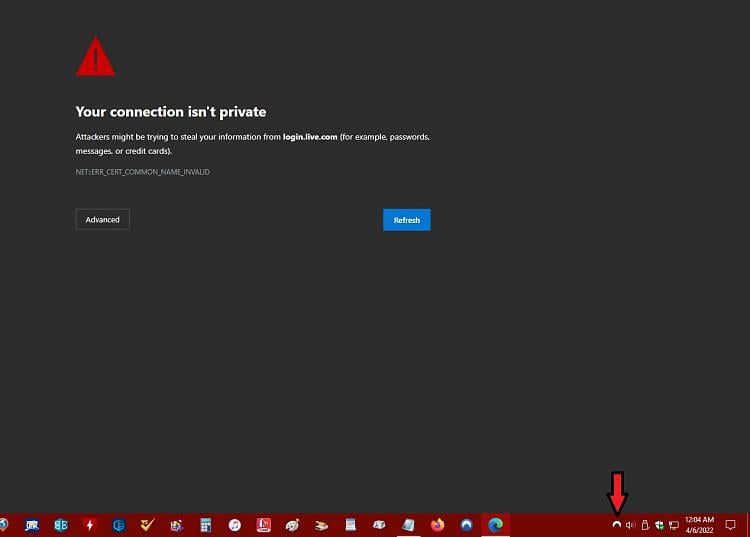Click the bold login.live.com domain text
The image size is (750, 537).
(x=310, y=137)
